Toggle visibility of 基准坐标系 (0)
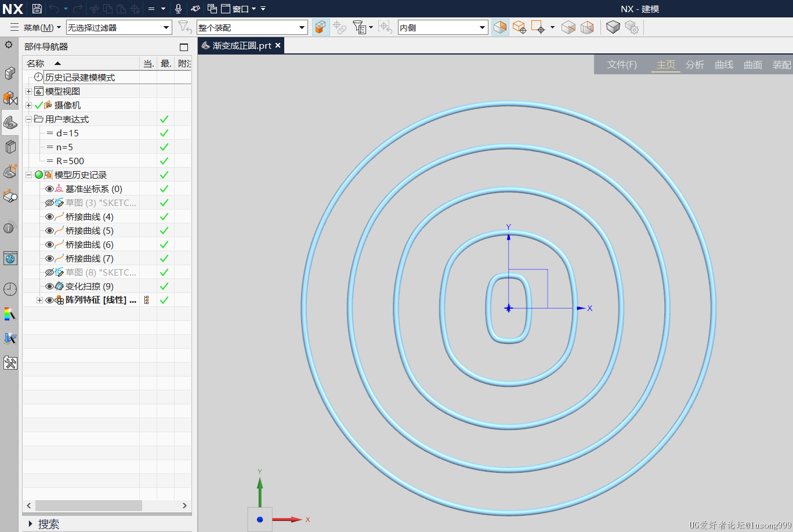Image resolution: width=793 pixels, height=532 pixels. [49, 189]
